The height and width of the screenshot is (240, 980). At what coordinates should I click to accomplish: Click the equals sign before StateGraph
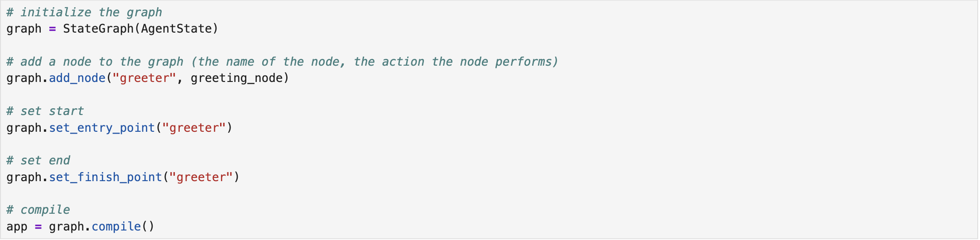click(52, 29)
